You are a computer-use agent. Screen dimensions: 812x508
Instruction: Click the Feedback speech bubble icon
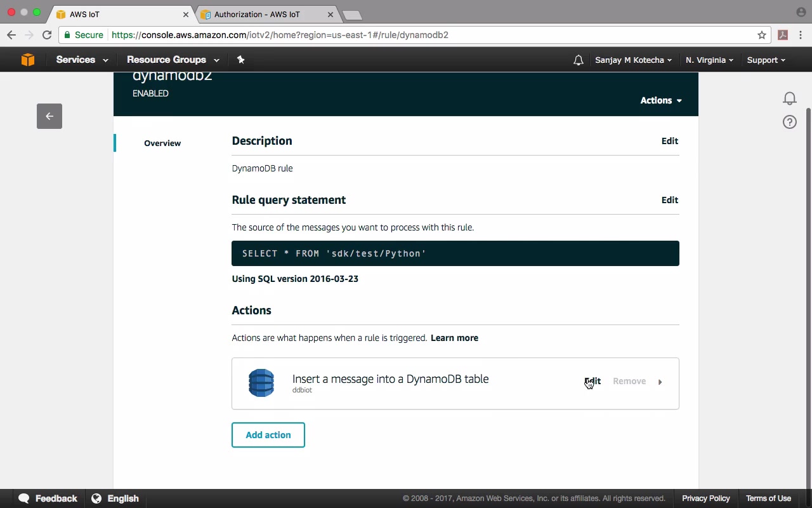click(x=24, y=498)
